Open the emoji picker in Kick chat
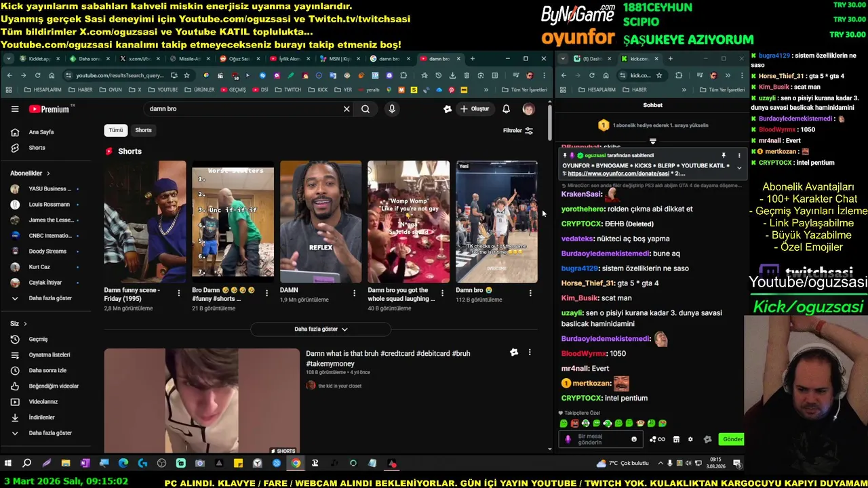The image size is (868, 488). click(x=634, y=439)
